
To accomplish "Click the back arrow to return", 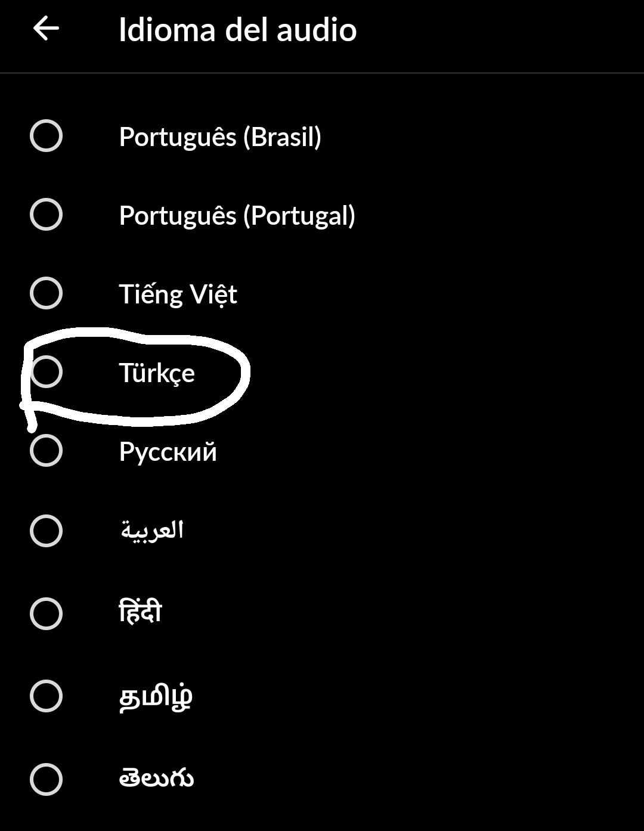I will tap(45, 27).
